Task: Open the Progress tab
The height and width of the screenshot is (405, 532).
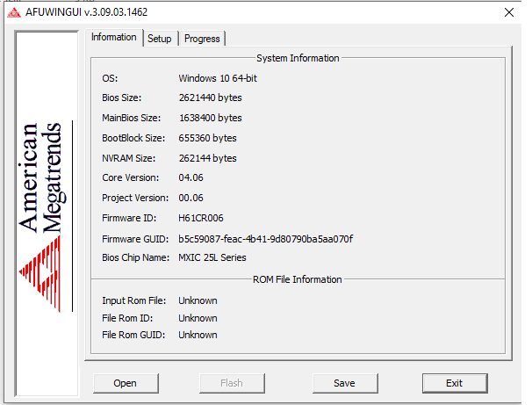Action: click(202, 39)
